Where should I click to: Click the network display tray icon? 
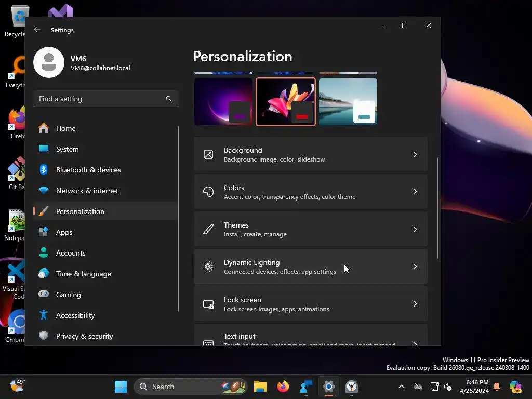434,387
